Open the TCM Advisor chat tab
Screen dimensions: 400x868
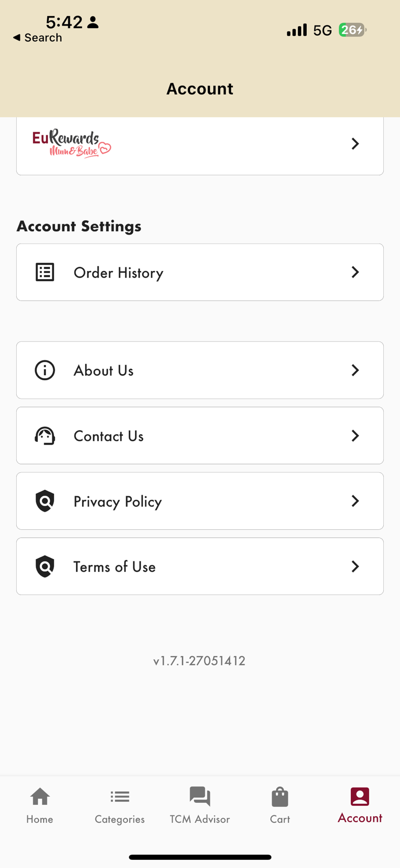pos(200,805)
